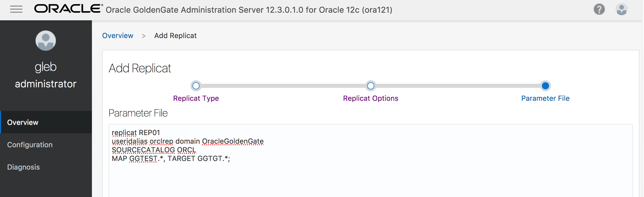Click the gleb administrator profile avatar
644x197 pixels.
(46, 40)
